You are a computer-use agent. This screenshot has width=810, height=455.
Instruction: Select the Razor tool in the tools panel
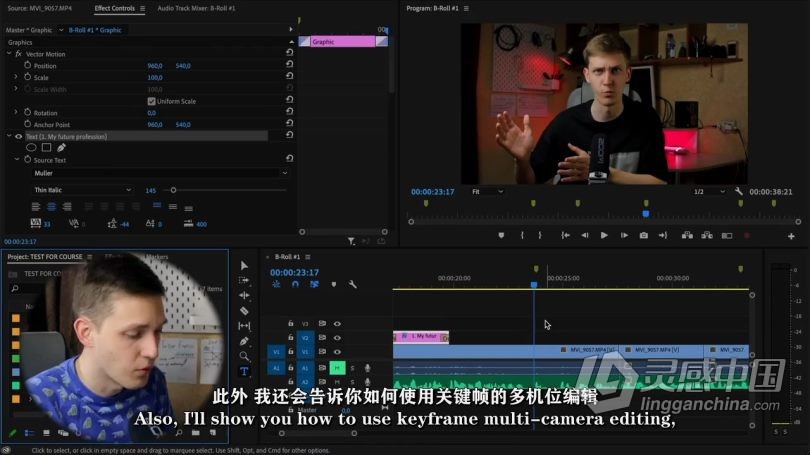pos(244,311)
